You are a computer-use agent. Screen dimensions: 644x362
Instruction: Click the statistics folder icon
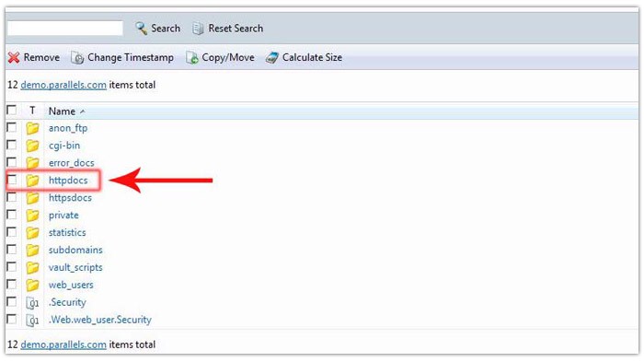[32, 233]
